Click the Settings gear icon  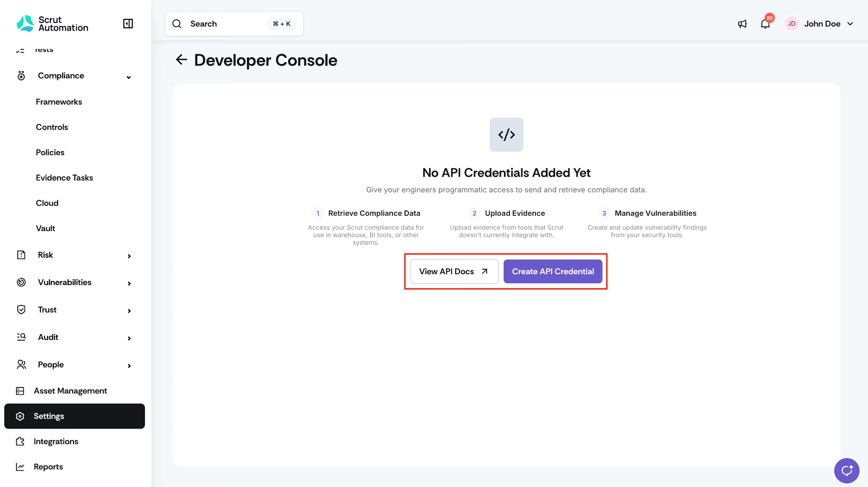click(20, 416)
